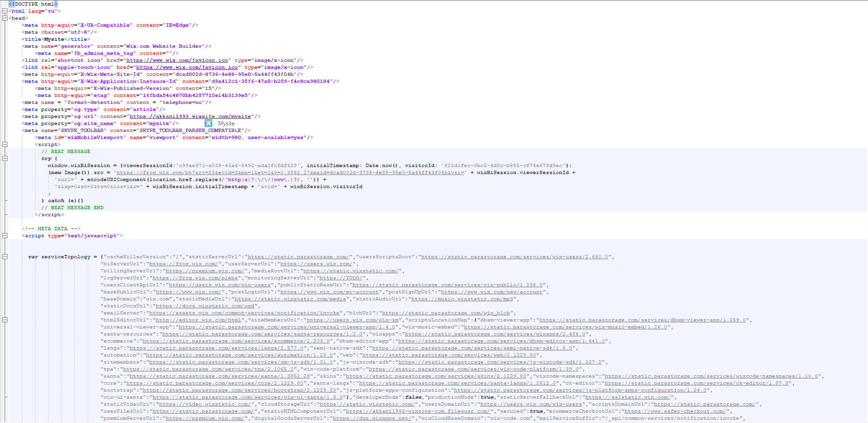Open the automation/1.23.0 link
Image resolution: width=868 pixels, height=423 pixels.
pyautogui.click(x=239, y=355)
